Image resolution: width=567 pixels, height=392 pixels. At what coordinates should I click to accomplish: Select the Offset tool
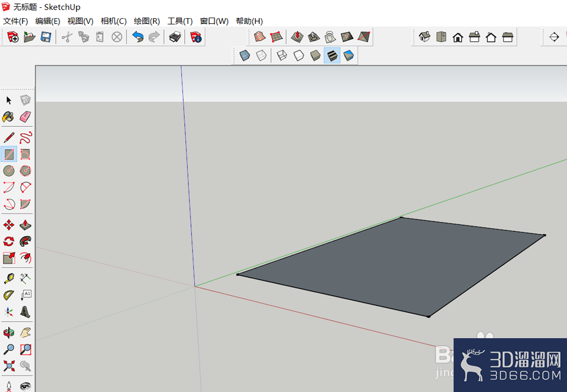coord(26,258)
